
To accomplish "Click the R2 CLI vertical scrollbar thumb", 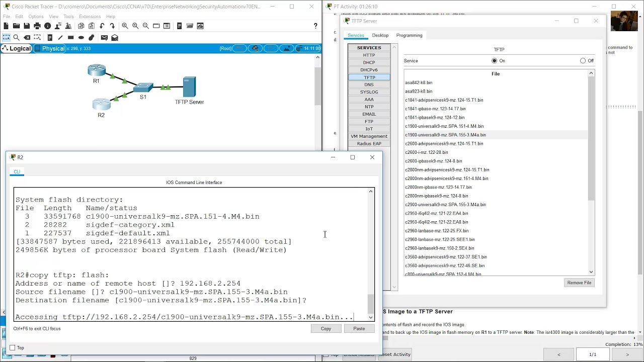I will 371,303.
